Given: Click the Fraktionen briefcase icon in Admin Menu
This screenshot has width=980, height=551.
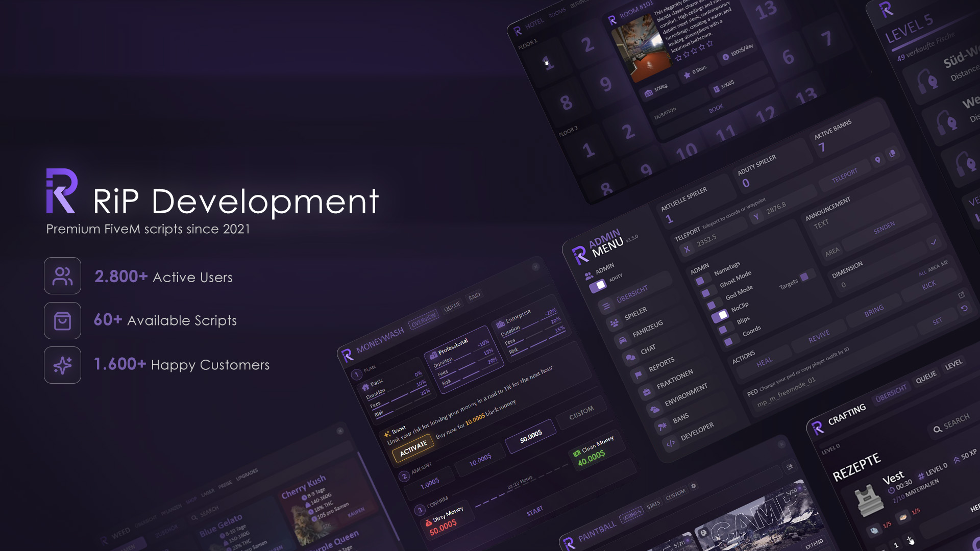Looking at the screenshot, I should [x=647, y=392].
